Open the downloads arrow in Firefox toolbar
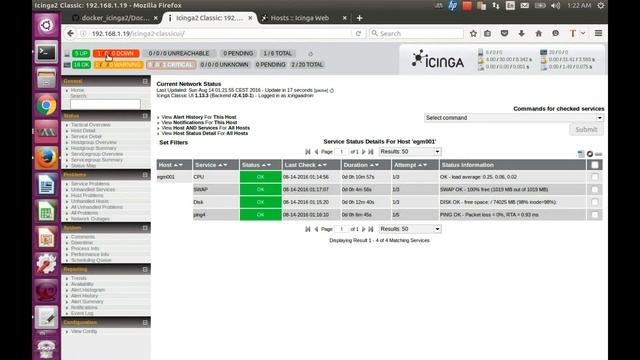 coord(521,33)
